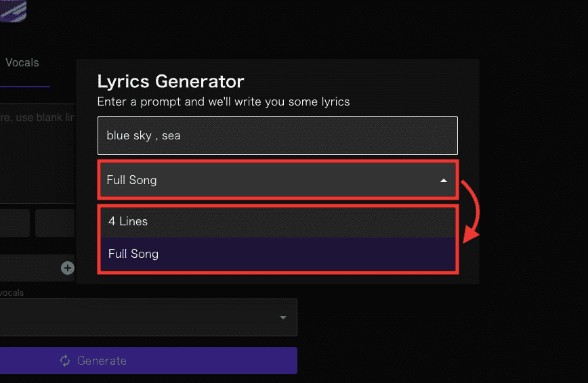Select the "4 Lines" option
Screen dimensions: 588x383
tap(278, 221)
